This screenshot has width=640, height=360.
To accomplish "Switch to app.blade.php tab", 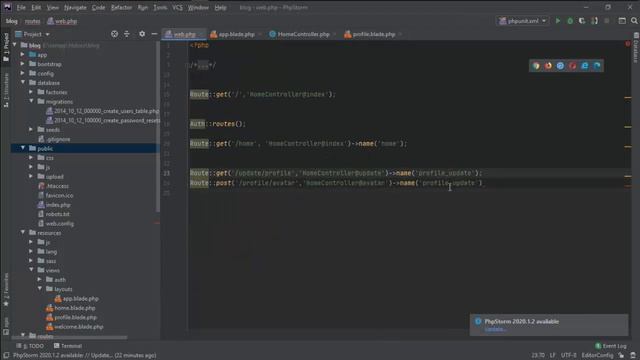I will [x=237, y=34].
